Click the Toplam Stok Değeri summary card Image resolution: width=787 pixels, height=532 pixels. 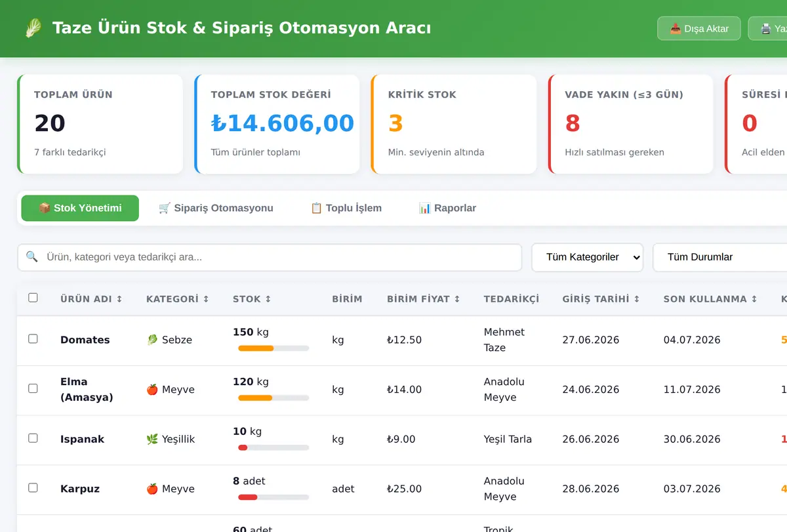pos(277,124)
